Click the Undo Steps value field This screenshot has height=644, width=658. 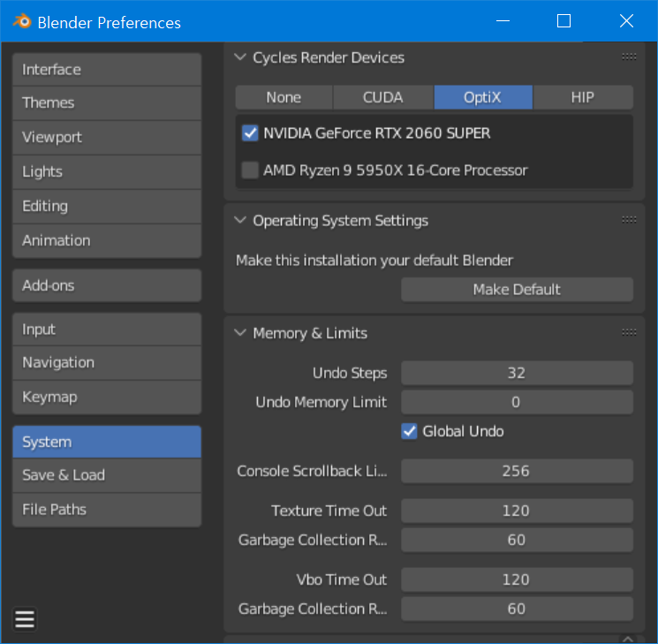(517, 373)
